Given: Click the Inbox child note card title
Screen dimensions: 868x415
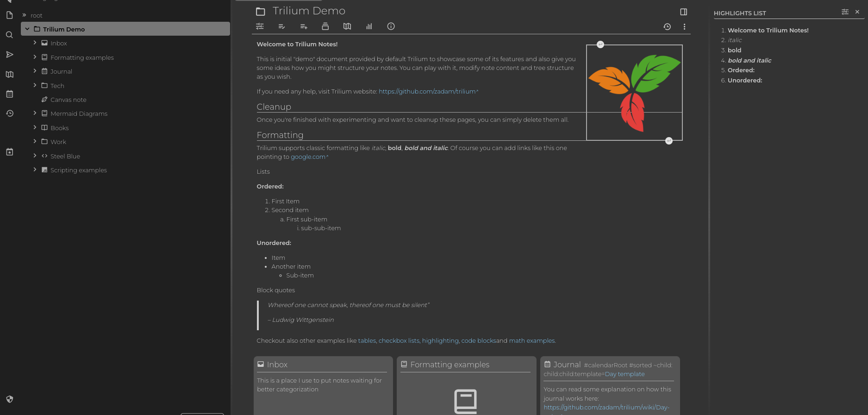Looking at the screenshot, I should click(277, 365).
